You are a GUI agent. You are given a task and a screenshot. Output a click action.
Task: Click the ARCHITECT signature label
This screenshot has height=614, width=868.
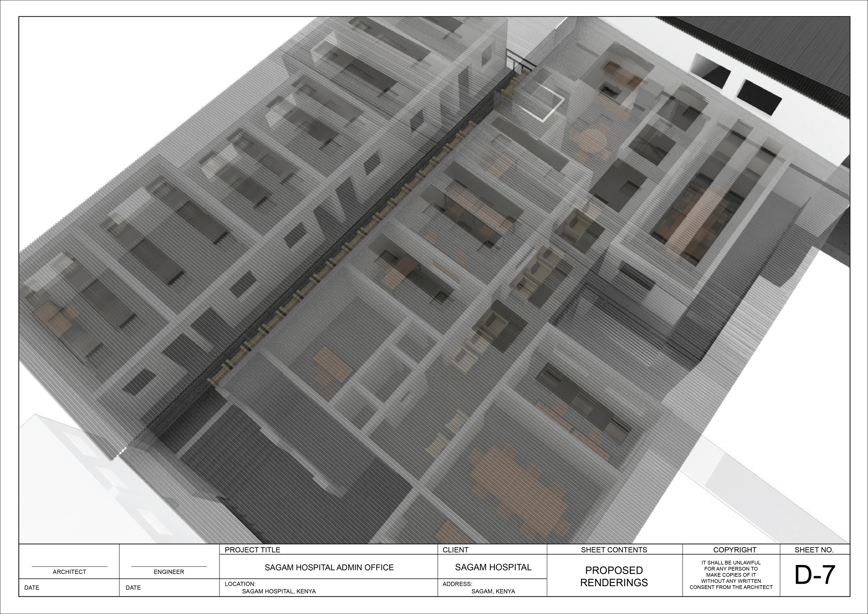click(x=69, y=572)
